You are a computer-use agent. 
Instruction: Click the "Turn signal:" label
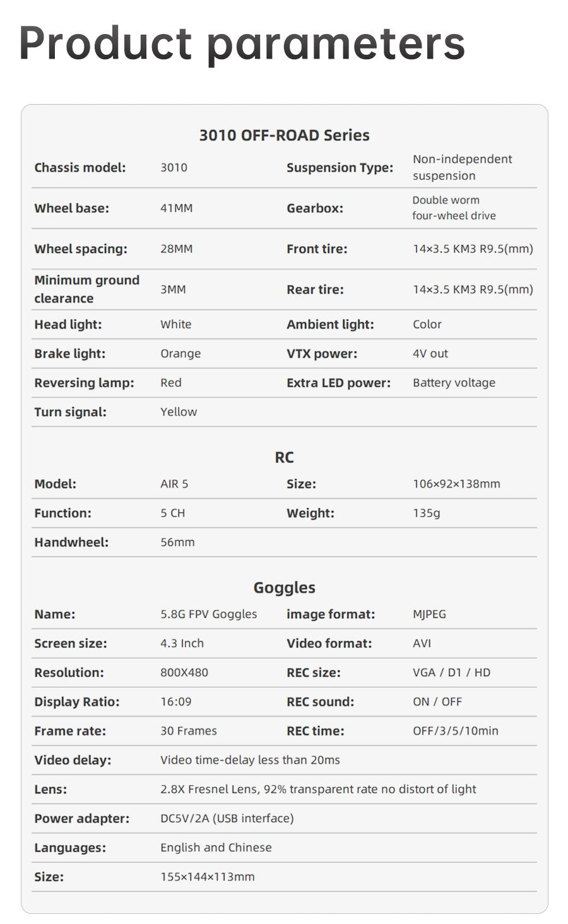click(x=70, y=412)
